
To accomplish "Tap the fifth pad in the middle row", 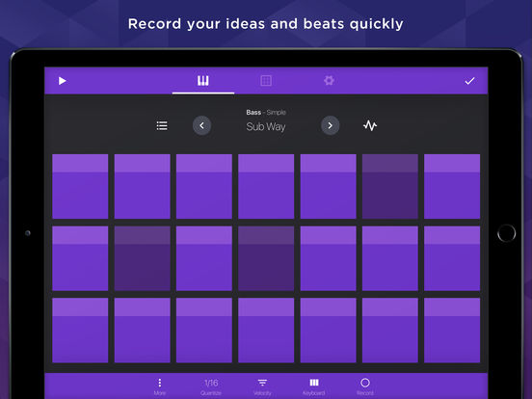I will (328, 258).
